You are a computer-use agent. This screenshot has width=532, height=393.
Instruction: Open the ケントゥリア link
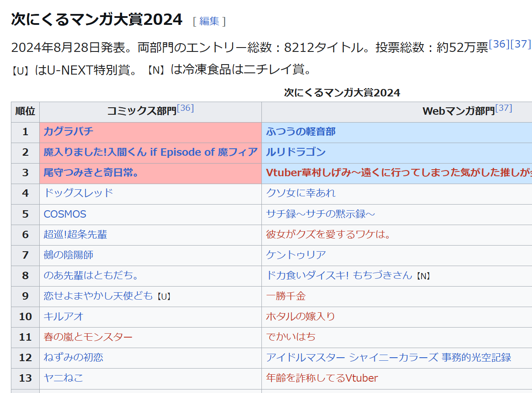pos(296,255)
